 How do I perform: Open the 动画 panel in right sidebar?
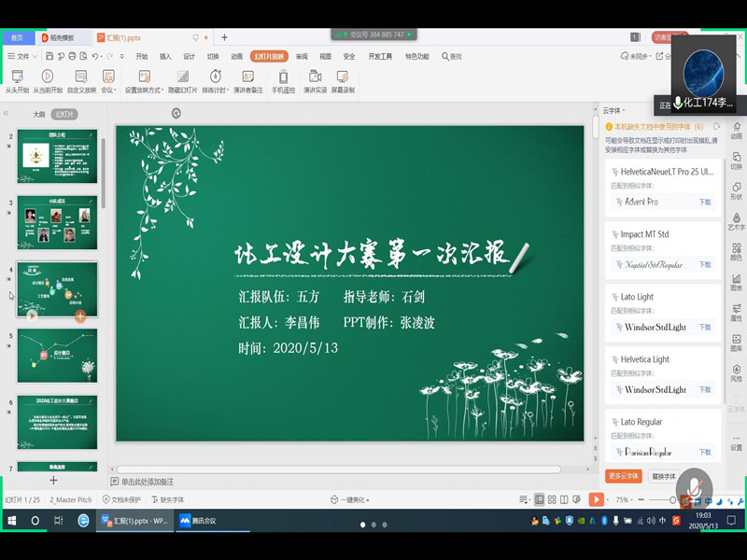736,129
